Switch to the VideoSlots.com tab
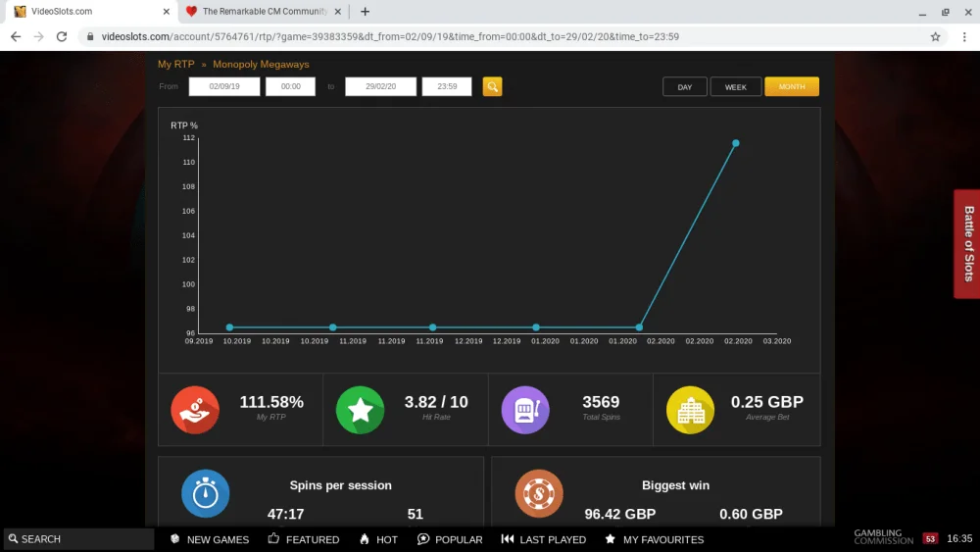The image size is (980, 552). (x=90, y=11)
